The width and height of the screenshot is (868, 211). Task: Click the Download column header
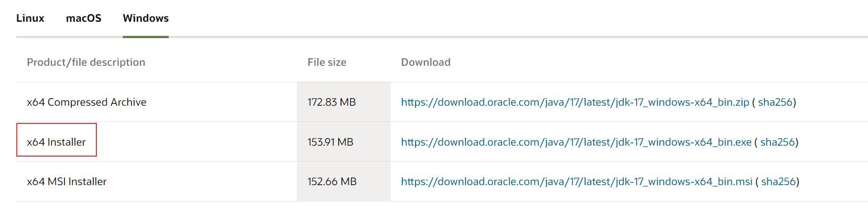pyautogui.click(x=426, y=62)
